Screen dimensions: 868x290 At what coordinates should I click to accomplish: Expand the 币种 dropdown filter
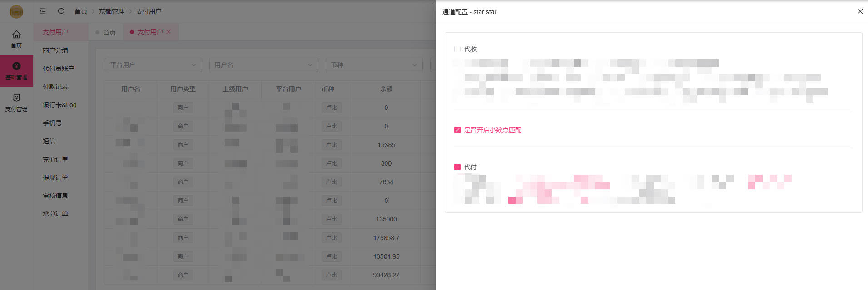pyautogui.click(x=373, y=65)
